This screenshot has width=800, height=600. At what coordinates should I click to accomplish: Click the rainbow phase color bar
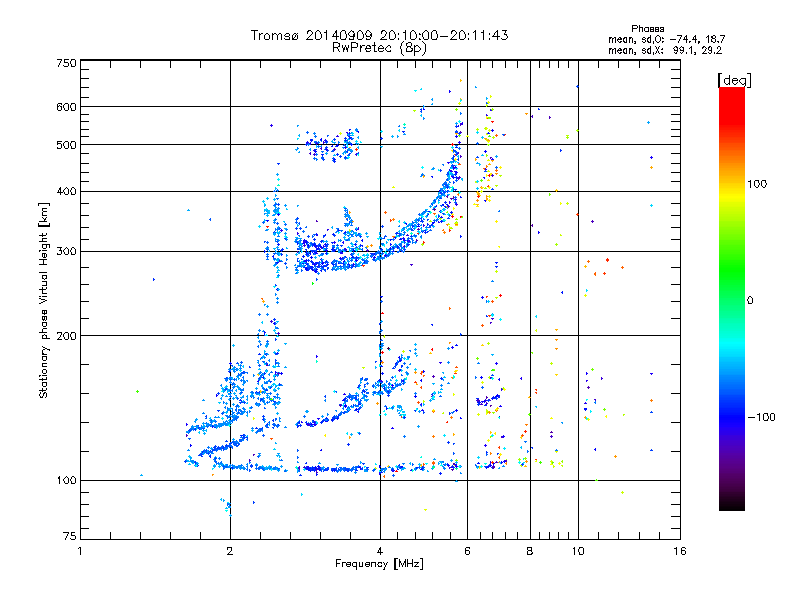tap(732, 298)
